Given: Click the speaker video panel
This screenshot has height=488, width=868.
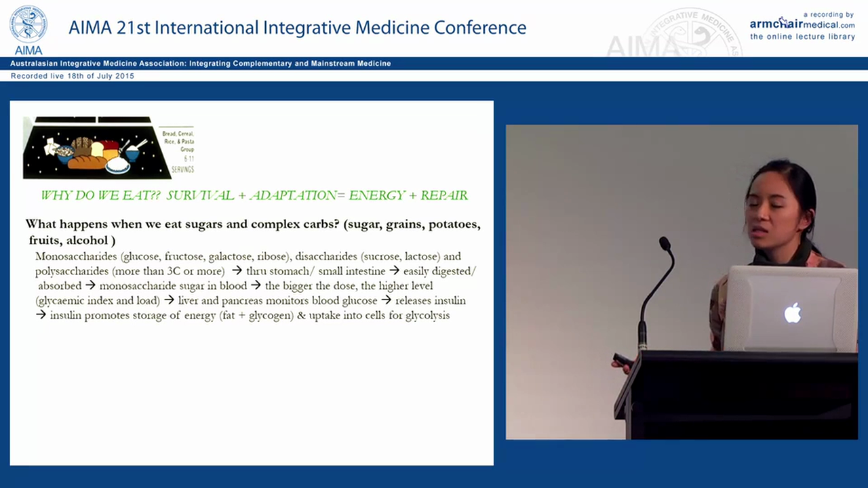Looking at the screenshot, I should click(x=682, y=282).
